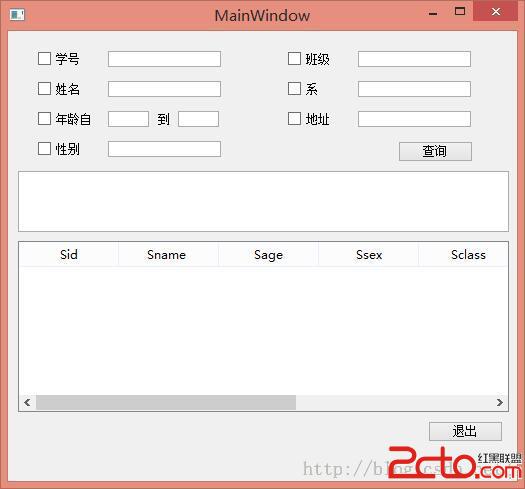
Task: Check the 地址 checkbox
Action: click(294, 119)
